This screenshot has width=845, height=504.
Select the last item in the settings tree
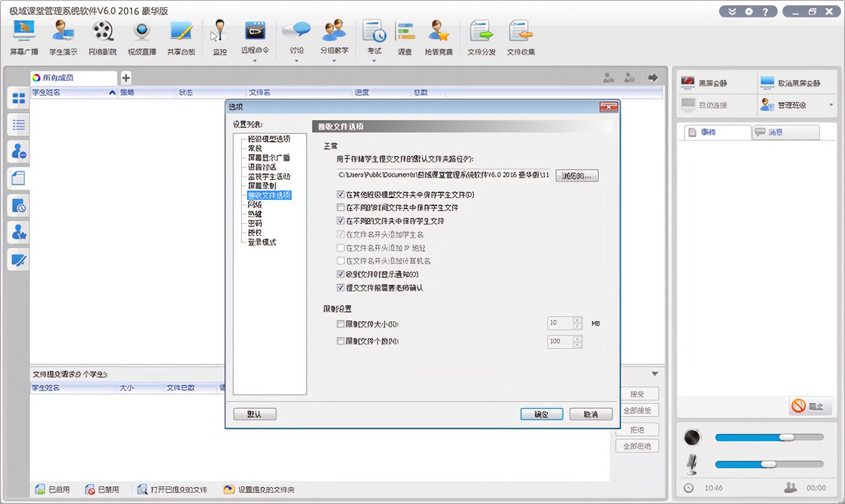(262, 242)
